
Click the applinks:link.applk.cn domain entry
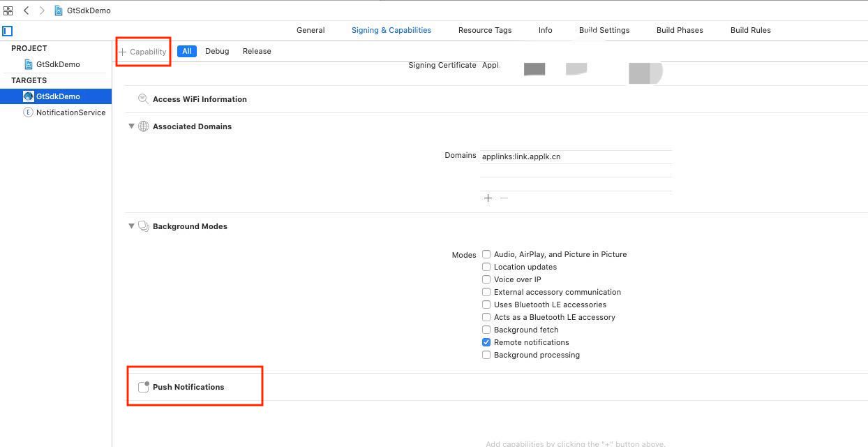click(x=576, y=156)
